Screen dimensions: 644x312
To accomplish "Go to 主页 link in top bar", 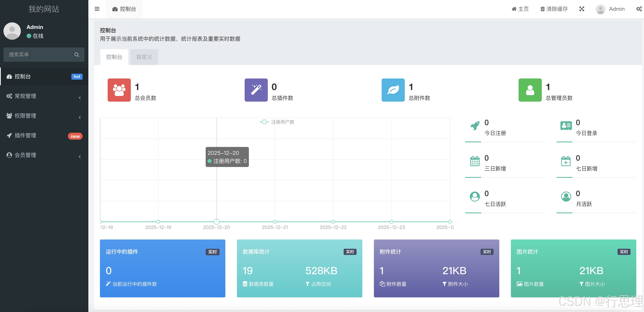I will point(520,9).
